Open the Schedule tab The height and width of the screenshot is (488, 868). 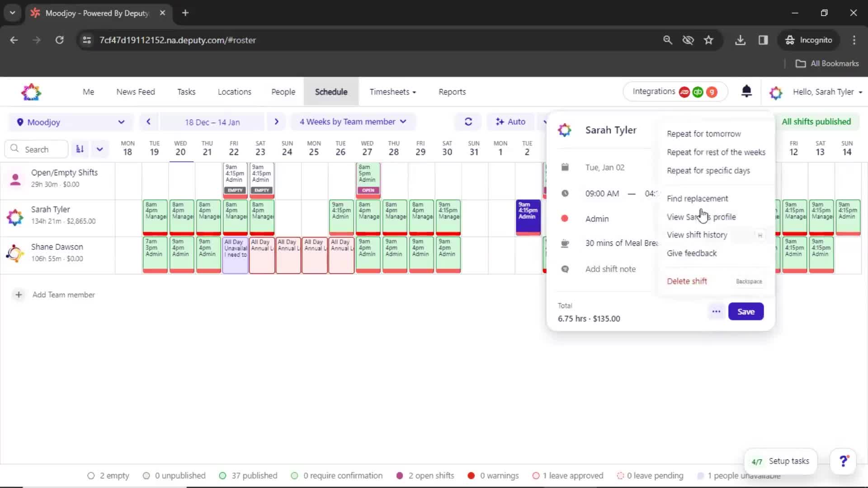coord(331,92)
